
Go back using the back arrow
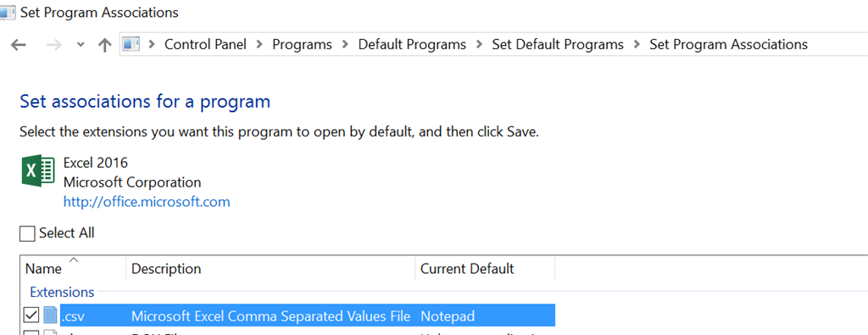(19, 45)
